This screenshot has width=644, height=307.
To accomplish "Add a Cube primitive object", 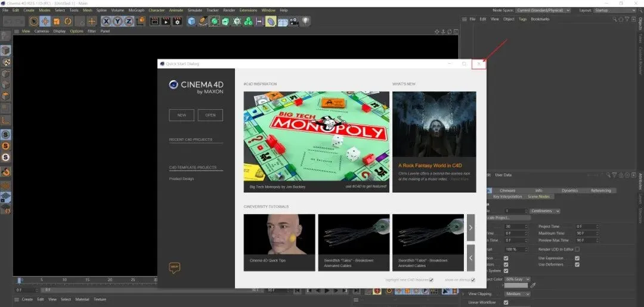I will 191,21.
